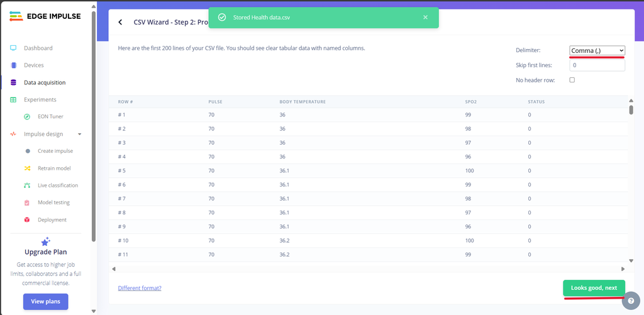644x315 pixels.
Task: Click the EON Tuner compass icon
Action: click(x=27, y=117)
